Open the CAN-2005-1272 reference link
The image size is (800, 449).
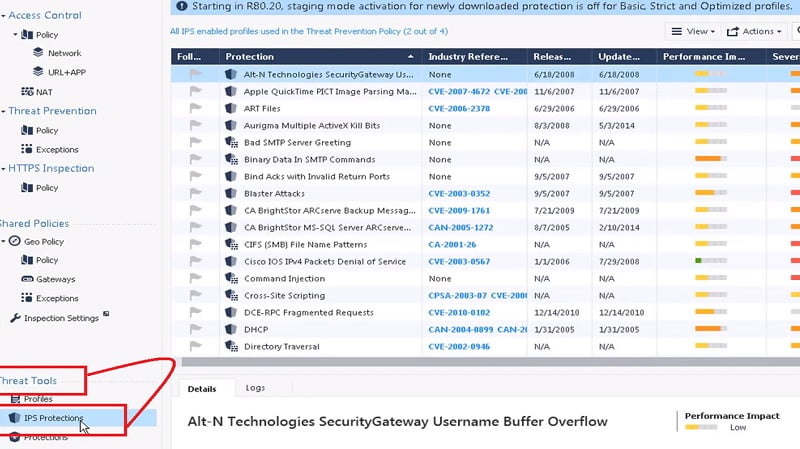click(x=461, y=228)
